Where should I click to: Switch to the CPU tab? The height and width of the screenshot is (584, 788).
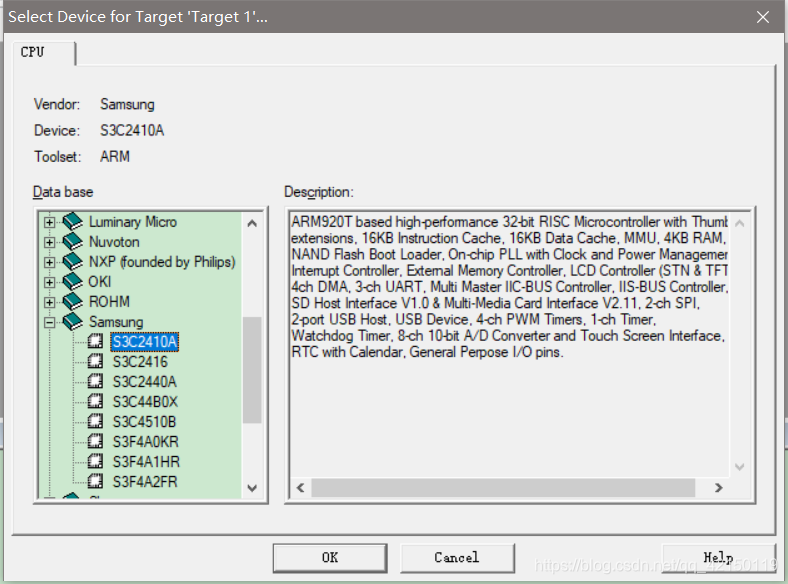pyautogui.click(x=44, y=52)
